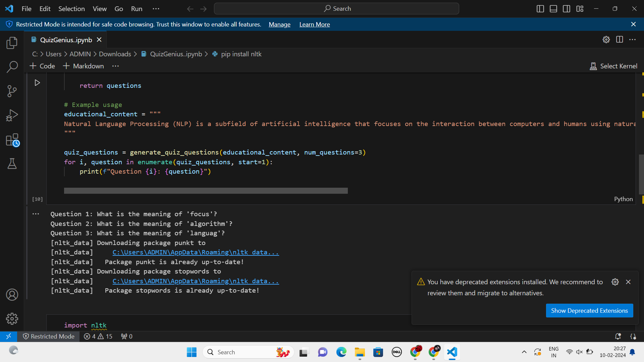
Task: Open the Source Control view
Action: [x=12, y=91]
